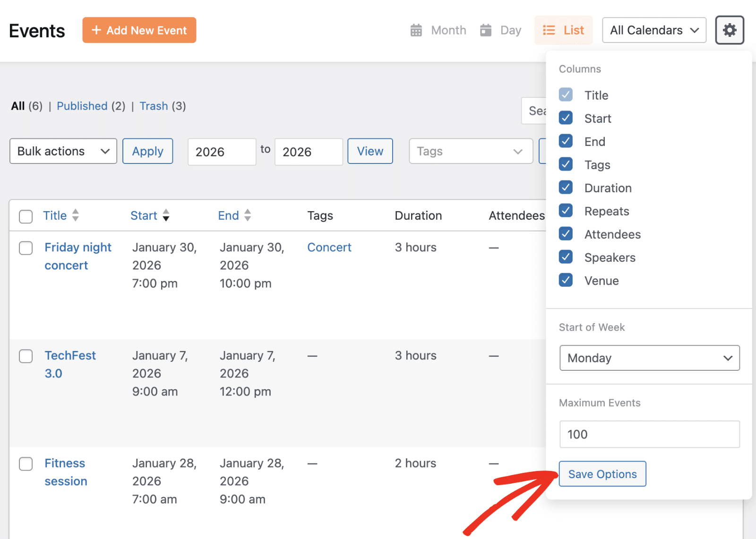Click the Save Options button
This screenshot has width=756, height=539.
click(602, 474)
